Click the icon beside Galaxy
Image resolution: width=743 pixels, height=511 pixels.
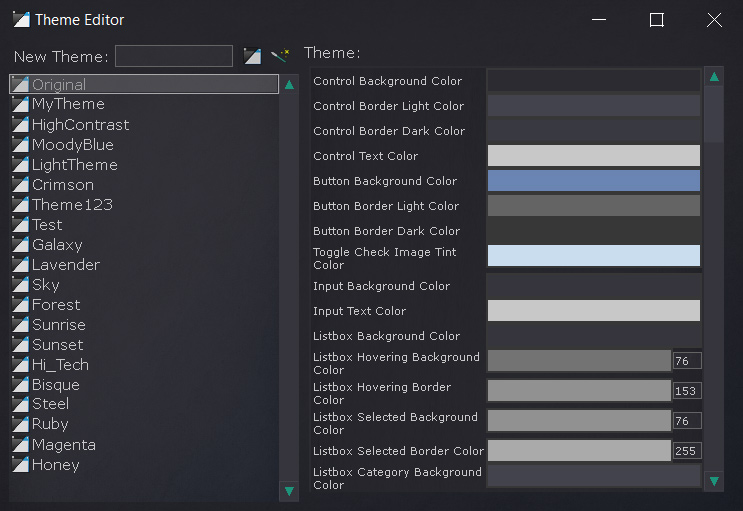[x=20, y=244]
